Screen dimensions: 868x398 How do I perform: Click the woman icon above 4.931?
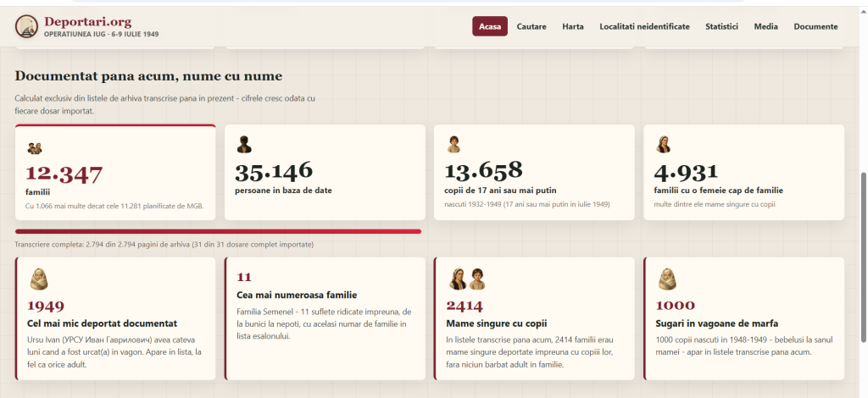pos(663,144)
